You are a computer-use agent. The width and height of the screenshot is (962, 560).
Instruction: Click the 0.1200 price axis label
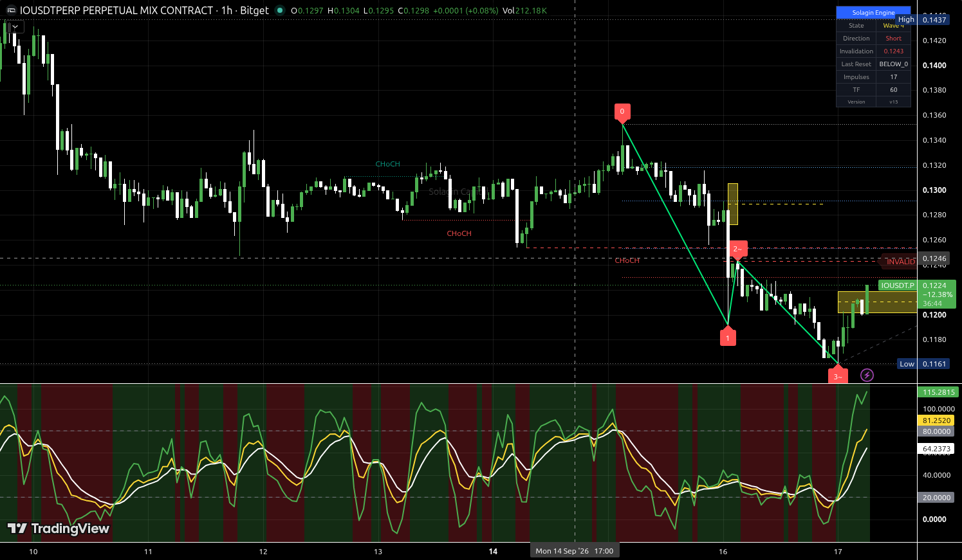pos(934,315)
